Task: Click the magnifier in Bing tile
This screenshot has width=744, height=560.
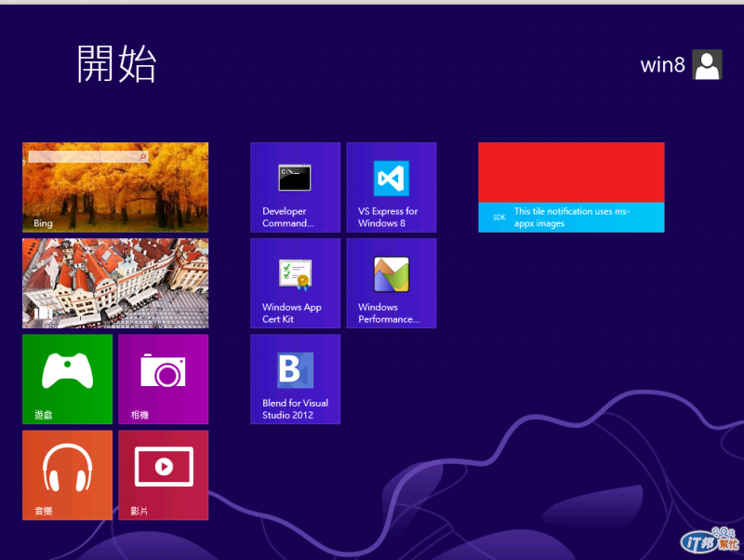Action: [x=142, y=156]
